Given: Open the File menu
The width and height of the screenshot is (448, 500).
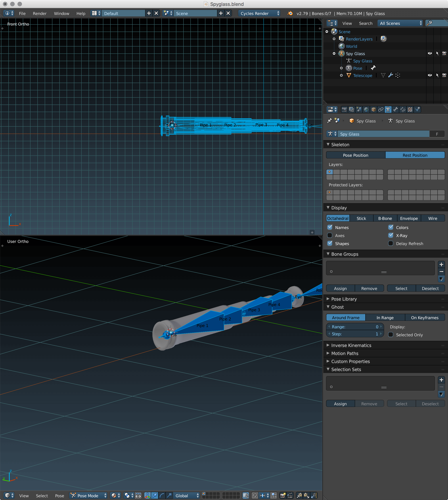Looking at the screenshot, I should pyautogui.click(x=22, y=13).
